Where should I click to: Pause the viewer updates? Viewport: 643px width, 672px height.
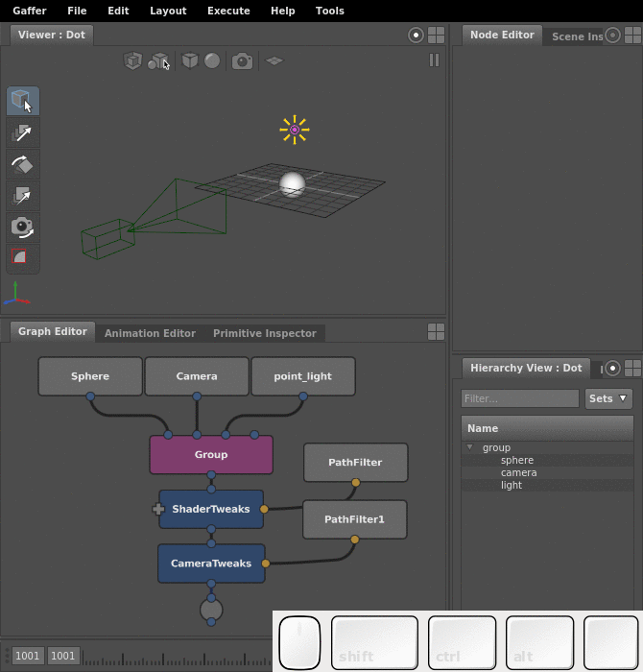[x=434, y=60]
